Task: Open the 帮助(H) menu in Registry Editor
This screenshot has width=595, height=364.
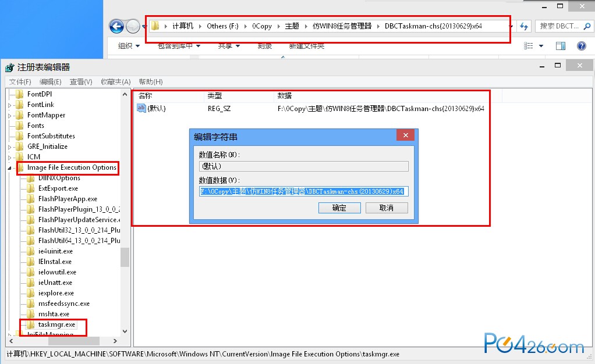Action: pos(151,82)
